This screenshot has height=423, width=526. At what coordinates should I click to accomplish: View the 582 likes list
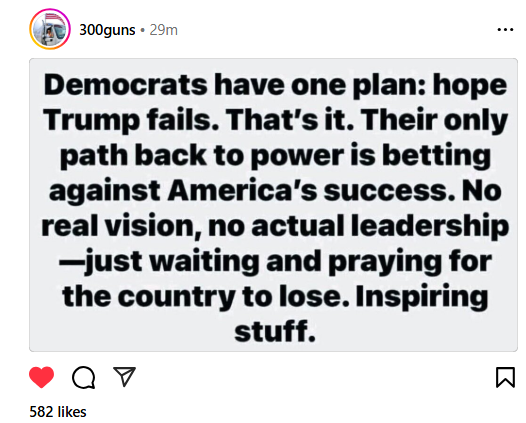[58, 412]
